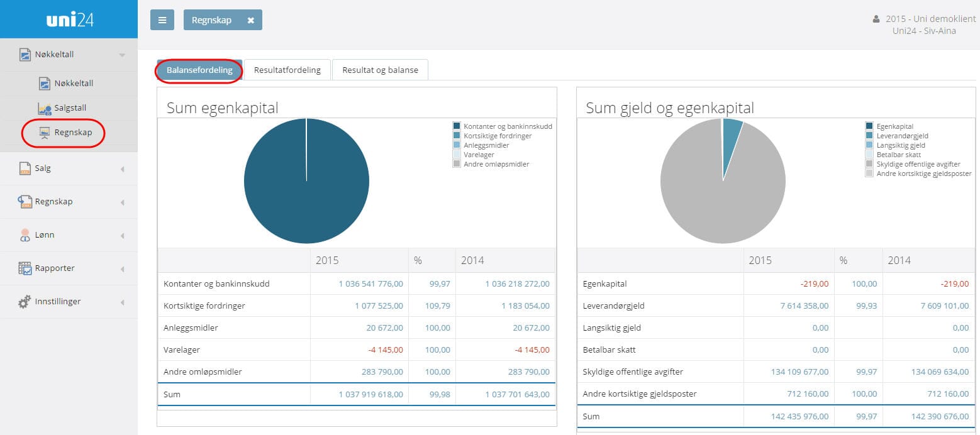980x435 pixels.
Task: Click the Kontanter og bankinnskudd 2015 amount
Action: click(x=370, y=284)
